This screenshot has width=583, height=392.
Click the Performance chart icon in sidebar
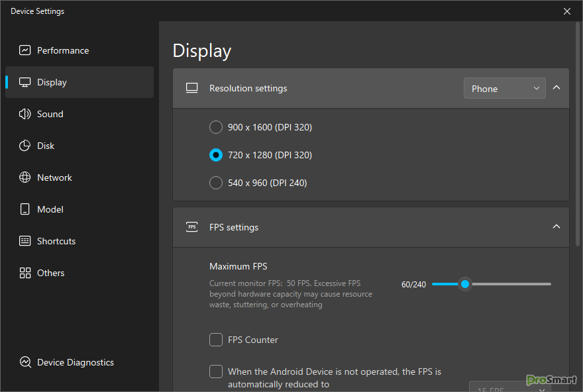pyautogui.click(x=25, y=50)
